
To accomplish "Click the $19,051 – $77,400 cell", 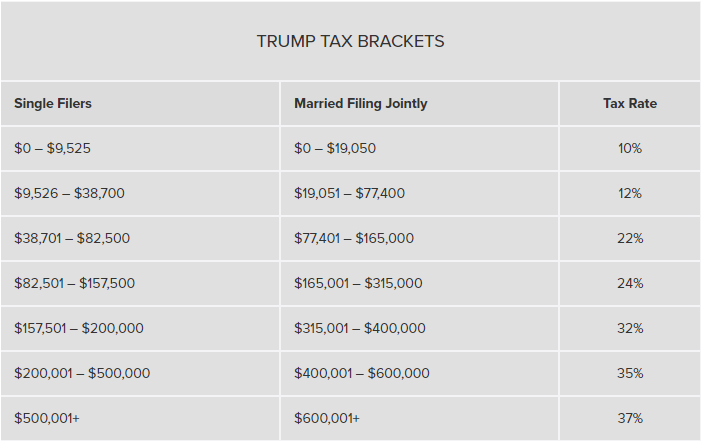I will point(349,193).
